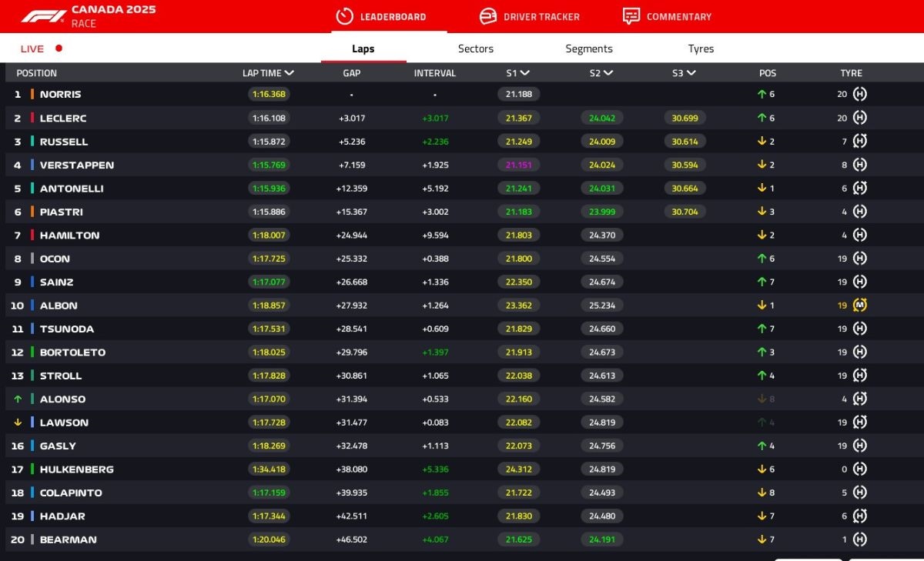
Task: Click Norris's hard tyre icon
Action: pyautogui.click(x=860, y=95)
